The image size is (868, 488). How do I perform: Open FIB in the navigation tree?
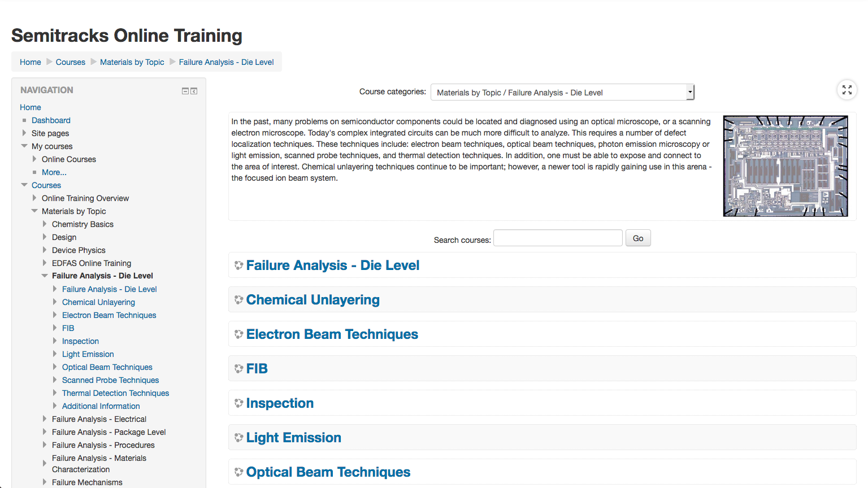pyautogui.click(x=68, y=328)
